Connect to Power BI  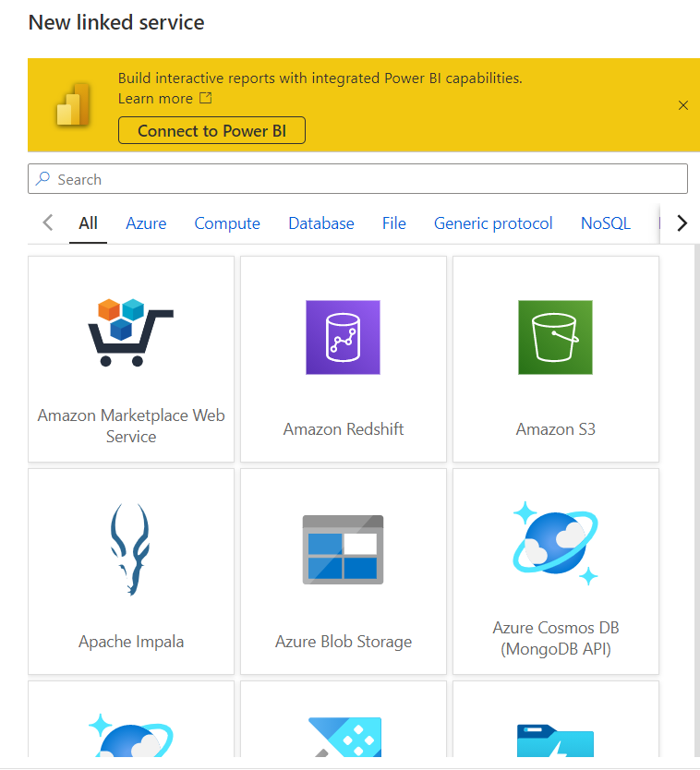[x=211, y=130]
